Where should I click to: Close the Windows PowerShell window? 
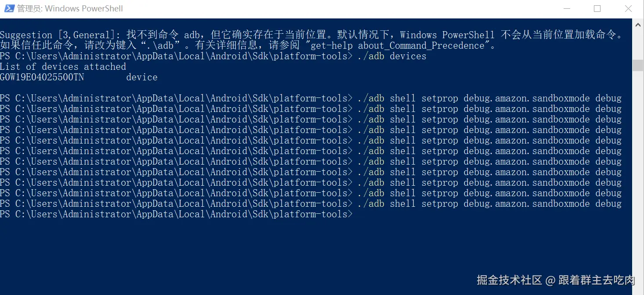(x=628, y=8)
